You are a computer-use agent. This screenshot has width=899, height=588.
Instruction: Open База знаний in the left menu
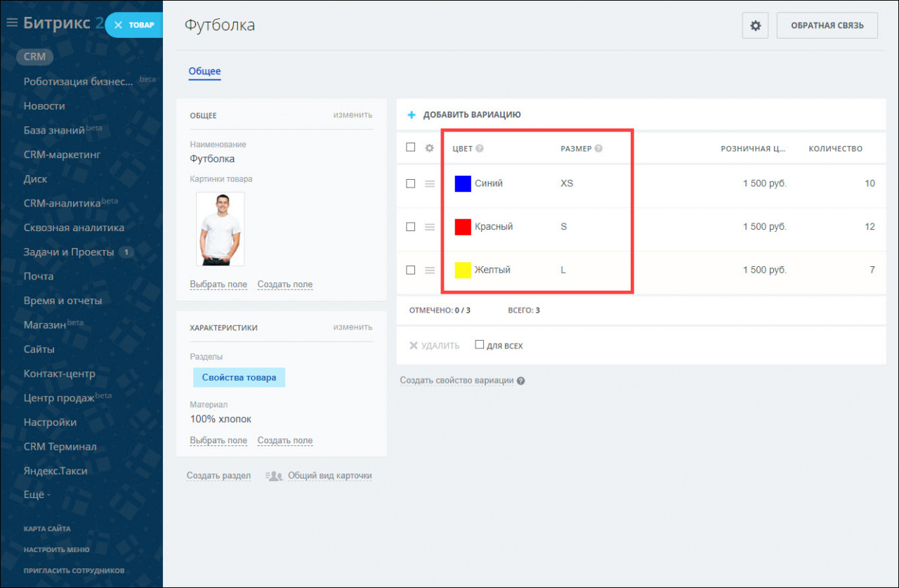54,130
